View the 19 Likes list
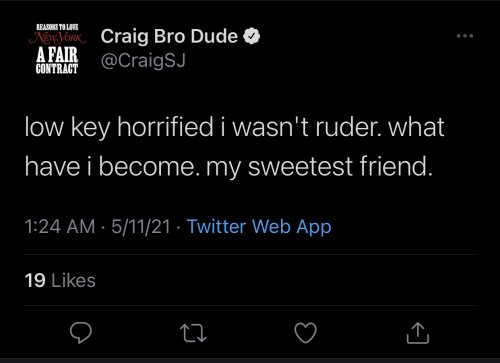 pyautogui.click(x=60, y=280)
